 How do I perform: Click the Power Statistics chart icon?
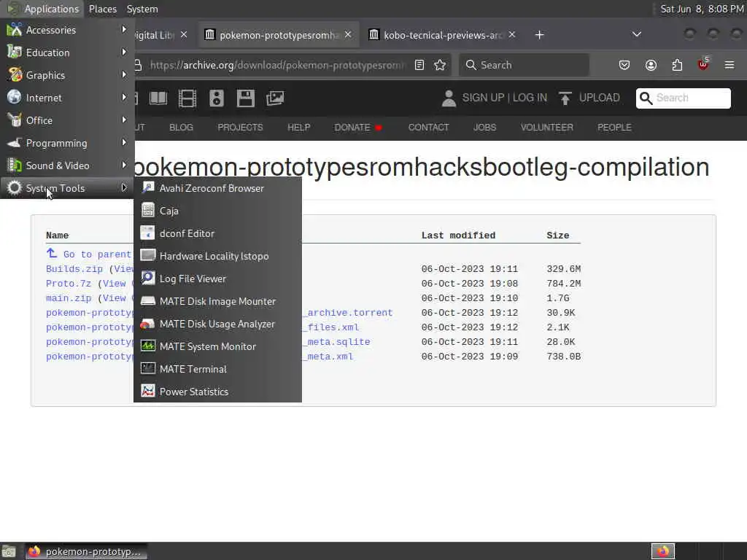pos(147,391)
